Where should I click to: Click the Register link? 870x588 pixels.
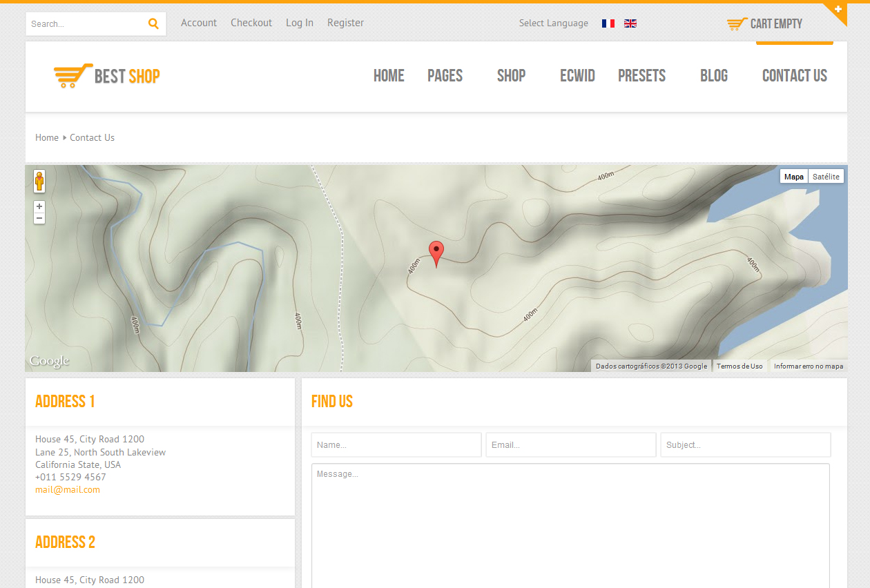pos(345,23)
